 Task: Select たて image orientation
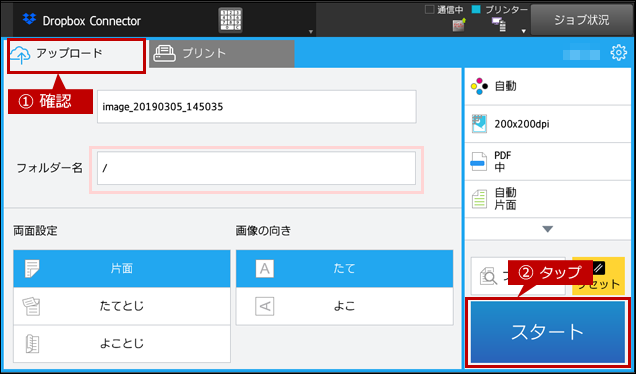point(344,269)
